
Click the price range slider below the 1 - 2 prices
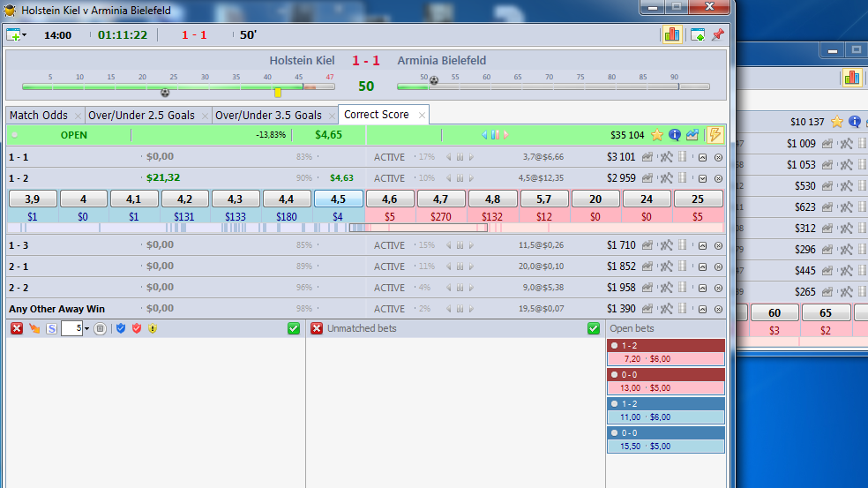click(x=418, y=228)
